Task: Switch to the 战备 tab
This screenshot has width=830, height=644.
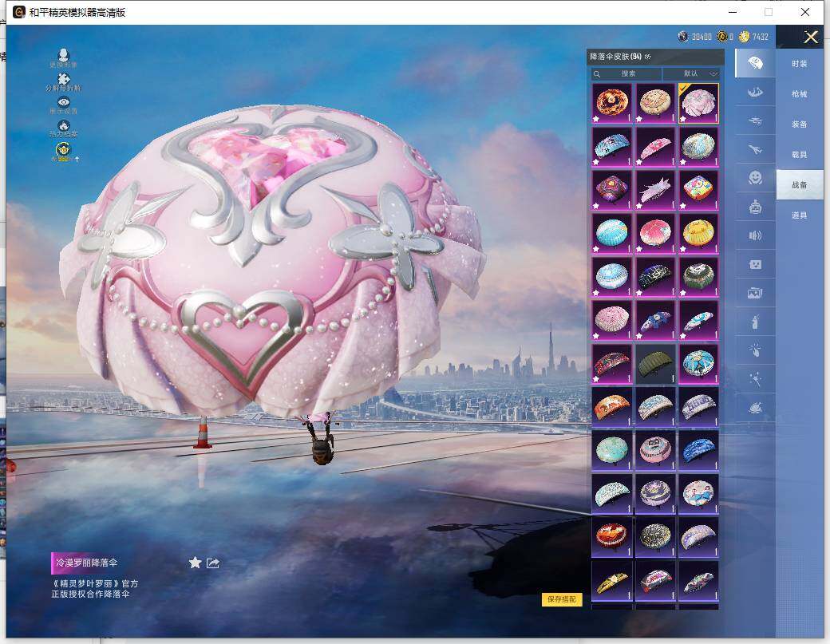Action: pyautogui.click(x=800, y=184)
